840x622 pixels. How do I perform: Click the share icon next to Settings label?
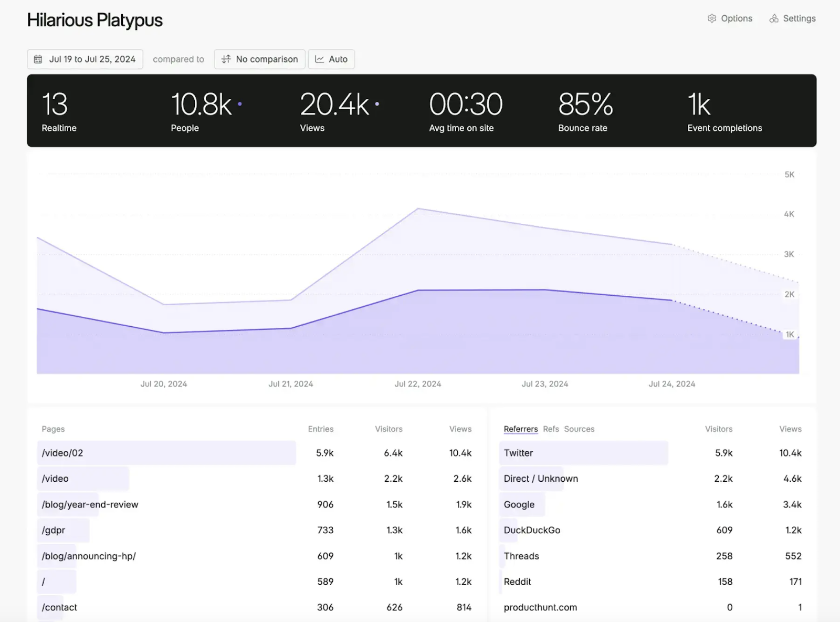[x=774, y=18]
